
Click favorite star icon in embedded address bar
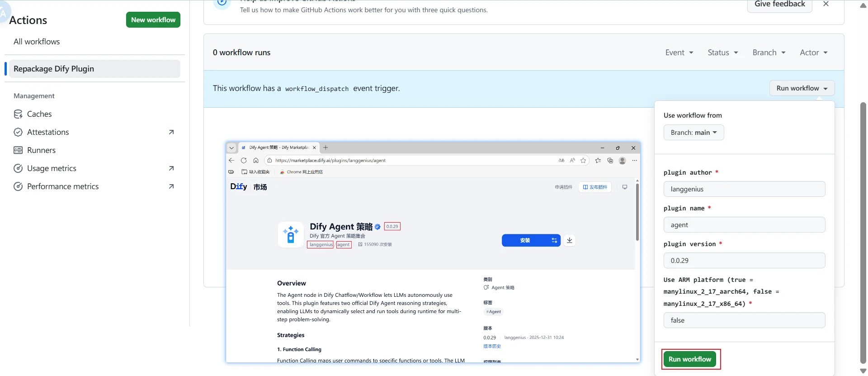click(583, 160)
